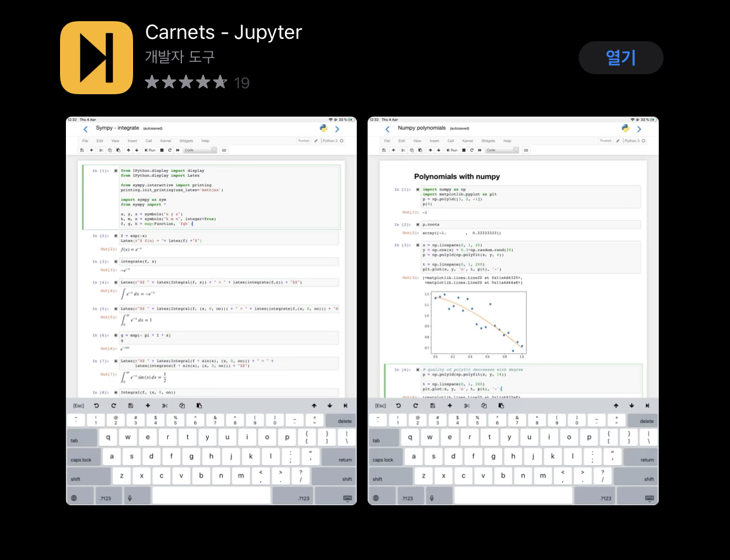This screenshot has width=730, height=560.
Task: Open Kernel menu in Sympy notebook
Action: pos(165,141)
